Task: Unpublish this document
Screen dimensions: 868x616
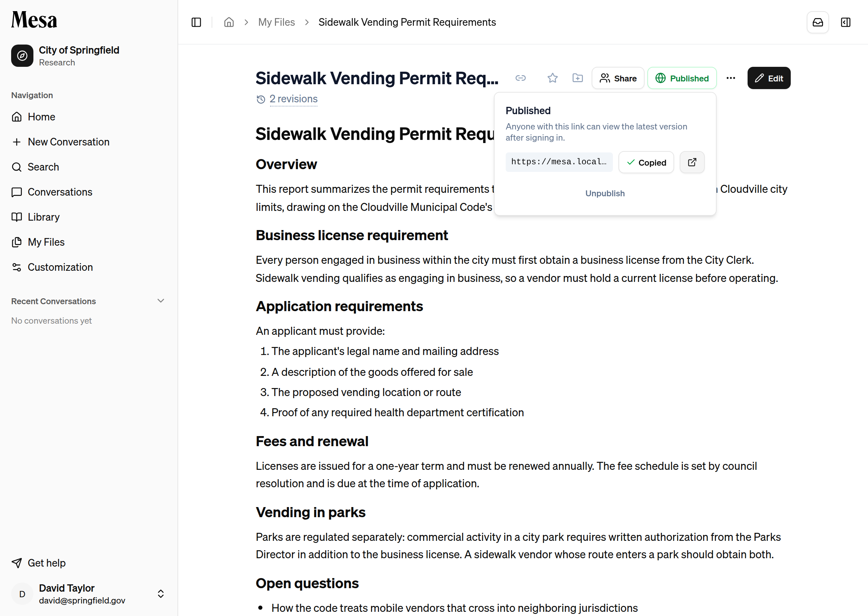Action: (x=605, y=194)
